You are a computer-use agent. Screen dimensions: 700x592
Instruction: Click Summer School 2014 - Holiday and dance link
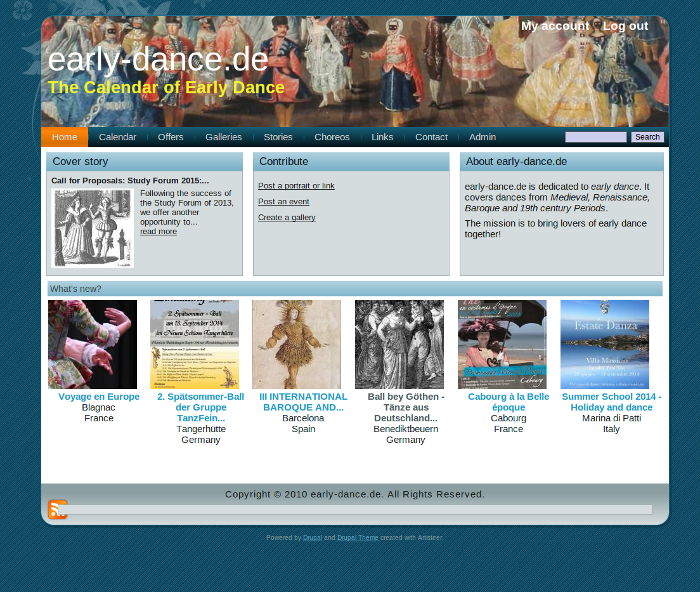(x=612, y=402)
